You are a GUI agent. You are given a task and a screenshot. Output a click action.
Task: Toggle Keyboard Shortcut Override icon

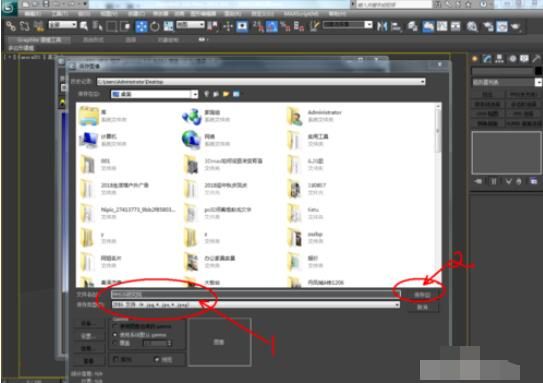tap(242, 26)
